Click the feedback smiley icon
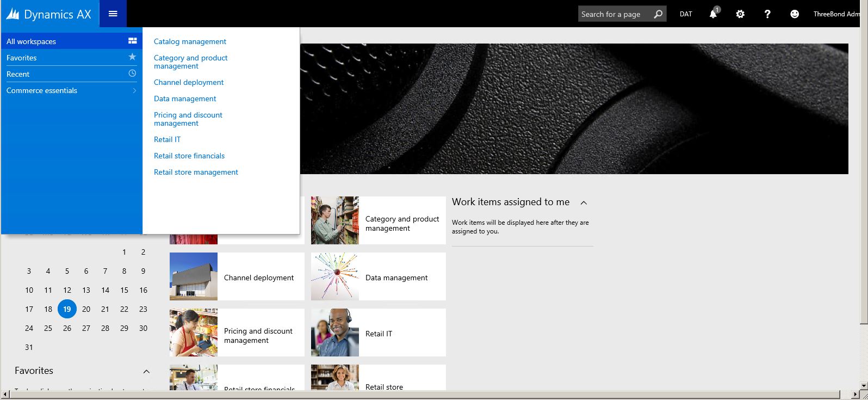 point(795,14)
